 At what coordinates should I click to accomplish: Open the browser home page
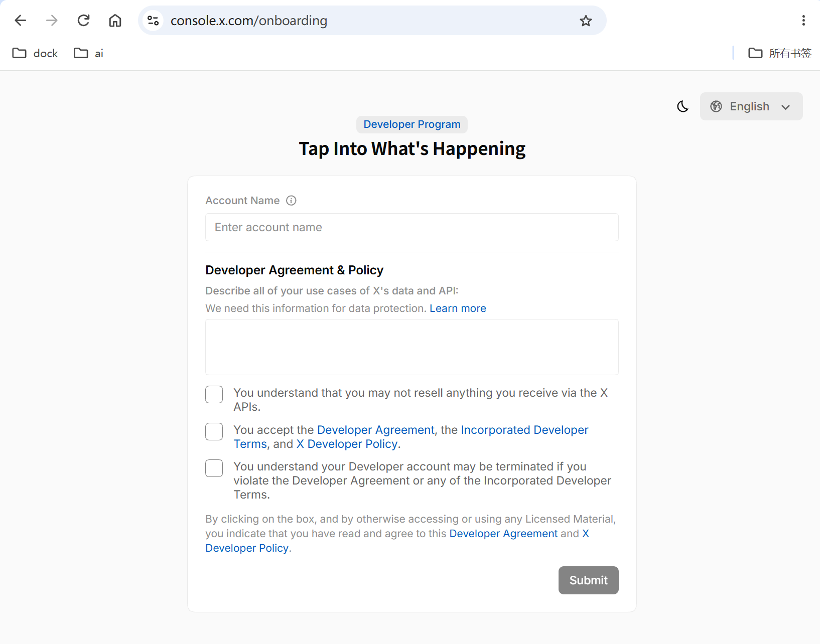(x=115, y=21)
